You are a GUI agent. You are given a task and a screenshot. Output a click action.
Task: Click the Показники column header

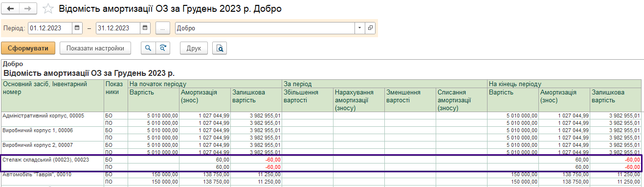coord(116,95)
